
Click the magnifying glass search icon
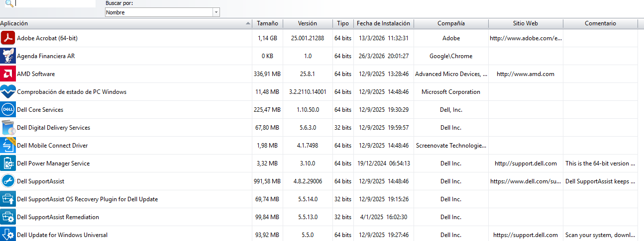click(x=8, y=3)
